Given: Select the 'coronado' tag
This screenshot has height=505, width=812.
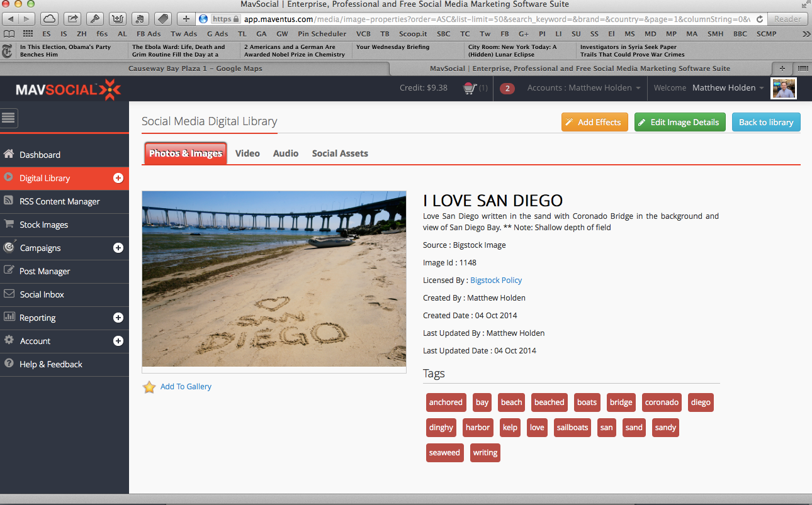Looking at the screenshot, I should click(662, 402).
